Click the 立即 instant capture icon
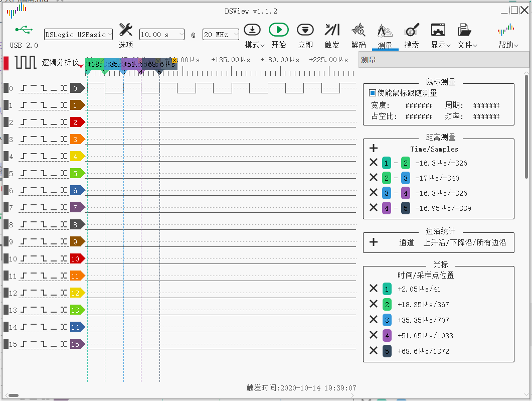Image resolution: width=532 pixels, height=401 pixels. click(x=305, y=30)
